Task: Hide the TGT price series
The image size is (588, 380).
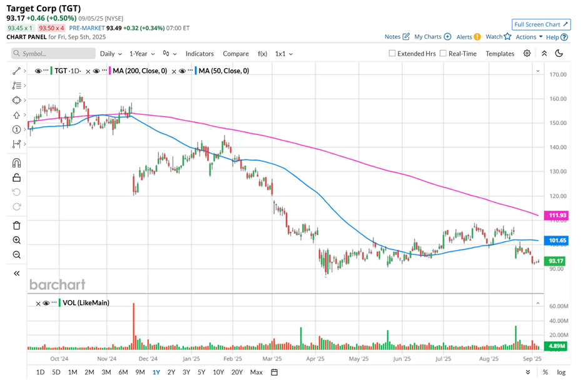Action: click(38, 71)
